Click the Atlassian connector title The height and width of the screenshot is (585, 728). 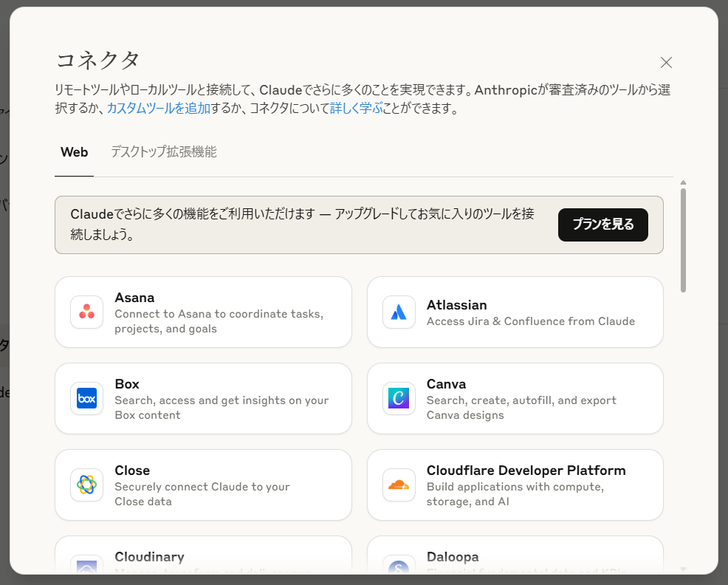(x=456, y=305)
